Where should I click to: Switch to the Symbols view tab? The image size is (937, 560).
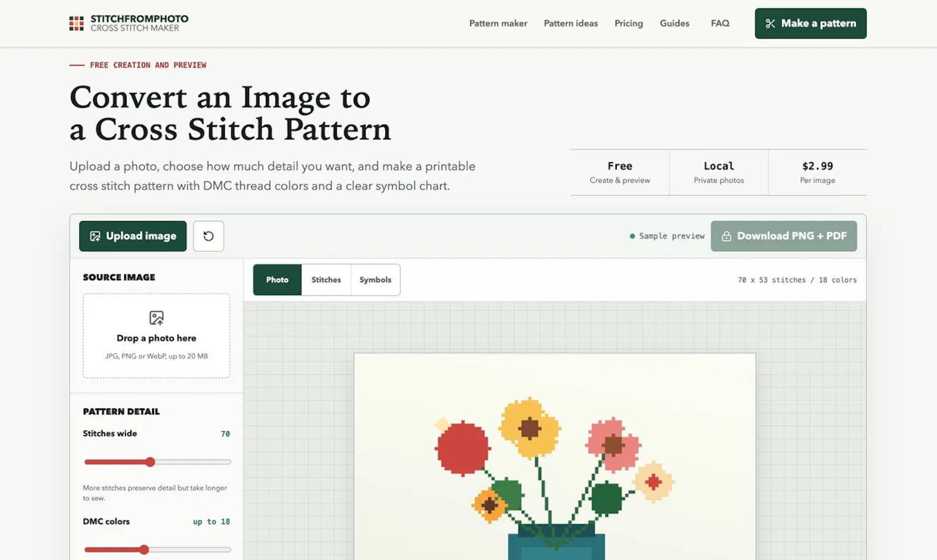[375, 280]
